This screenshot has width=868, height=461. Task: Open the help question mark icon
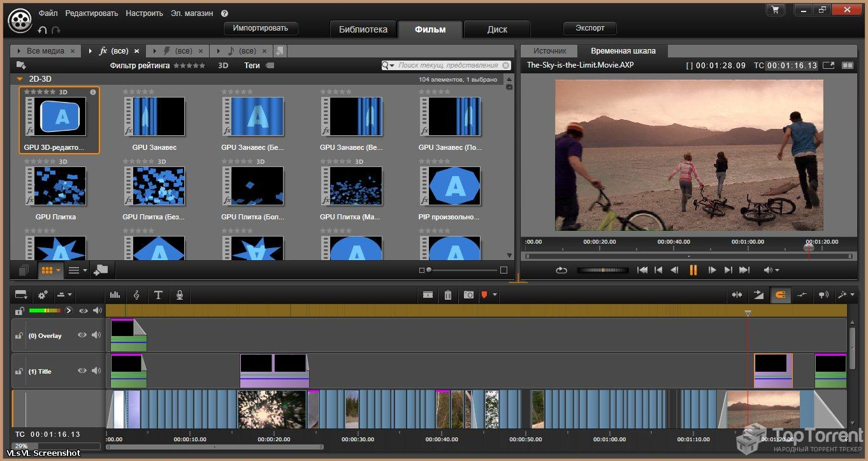click(x=224, y=13)
